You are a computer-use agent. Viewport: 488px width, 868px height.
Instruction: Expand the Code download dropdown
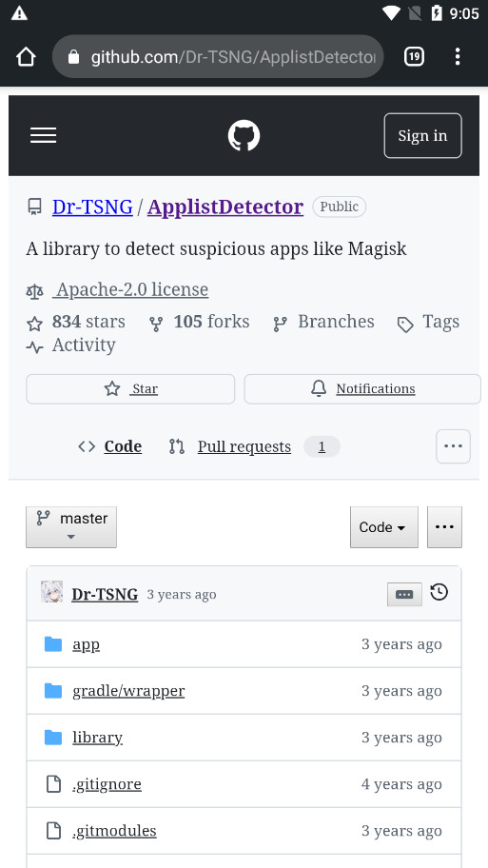point(384,527)
